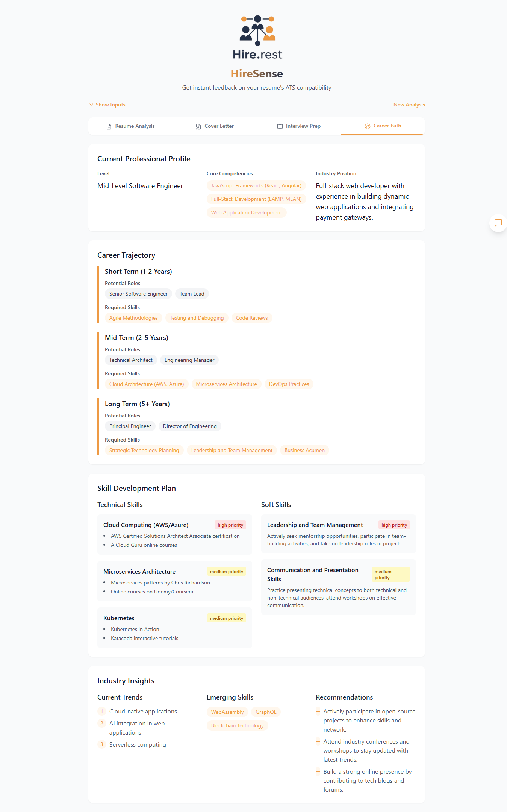
Task: Select the WebAssembly emerging skill tag
Action: [227, 712]
